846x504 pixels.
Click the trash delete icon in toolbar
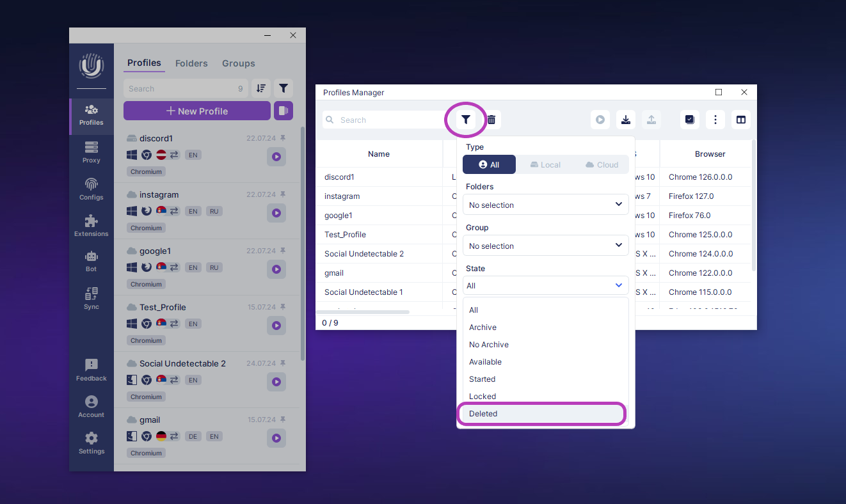pos(491,120)
